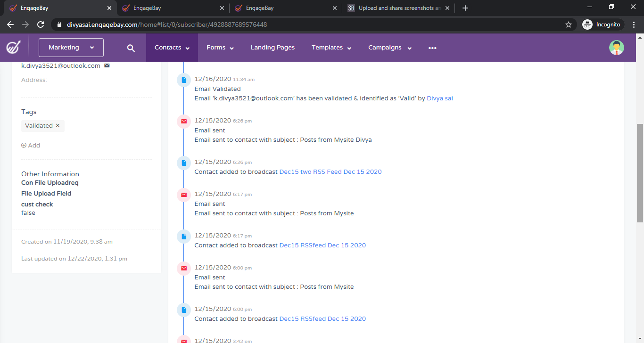This screenshot has height=343, width=644.
Task: Click the Email Validated entry title
Action: (217, 89)
